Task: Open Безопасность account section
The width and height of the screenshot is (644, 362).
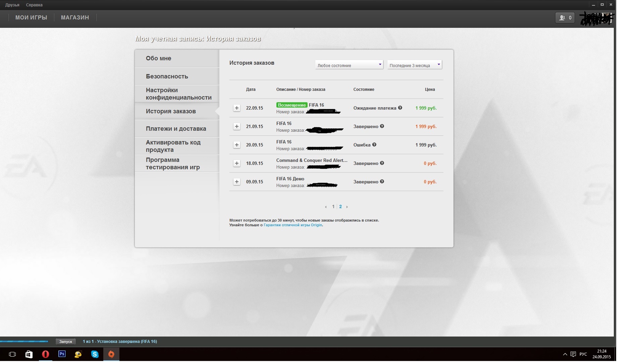Action: (177, 76)
